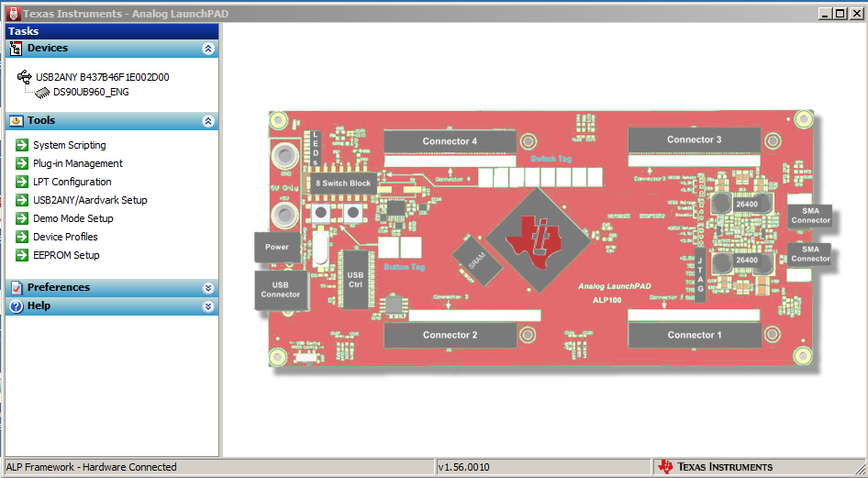Click the chip icon beside DS90UB960_ENG

(x=42, y=92)
